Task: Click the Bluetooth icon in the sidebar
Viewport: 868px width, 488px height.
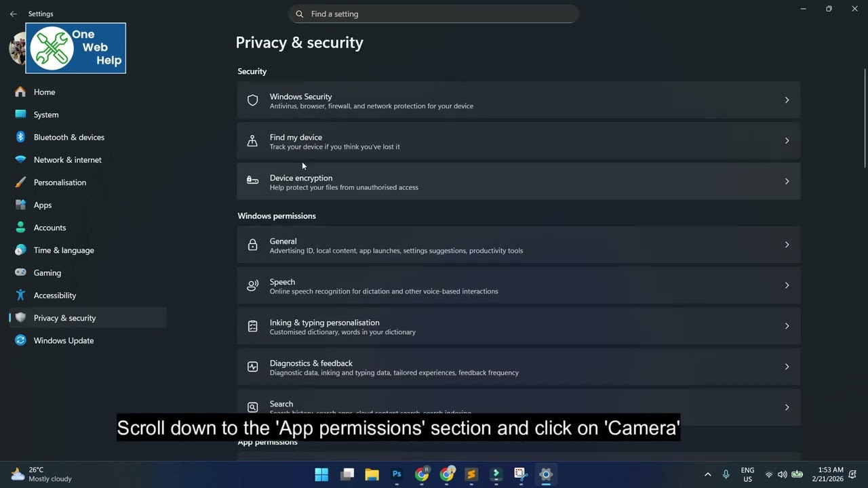Action: point(20,137)
